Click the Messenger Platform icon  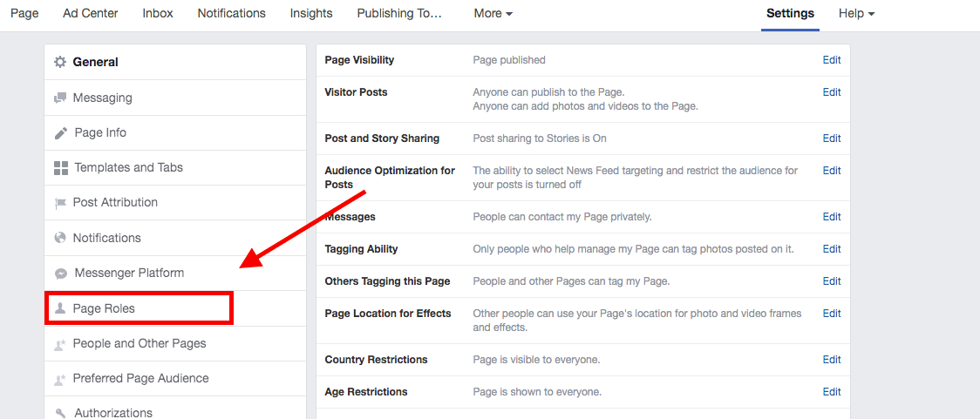point(61,274)
